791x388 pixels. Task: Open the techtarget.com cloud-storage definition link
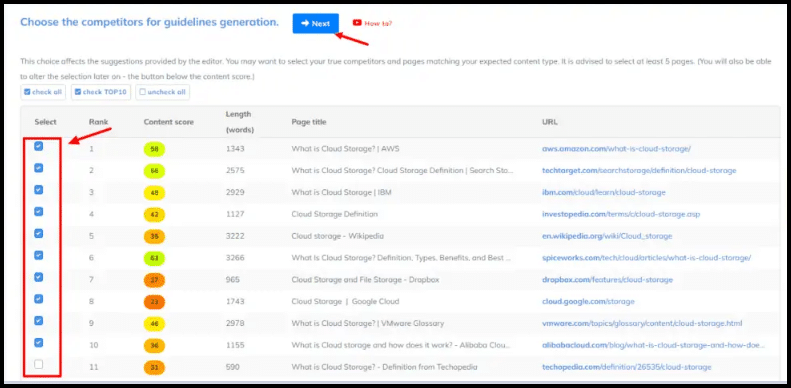pyautogui.click(x=639, y=171)
